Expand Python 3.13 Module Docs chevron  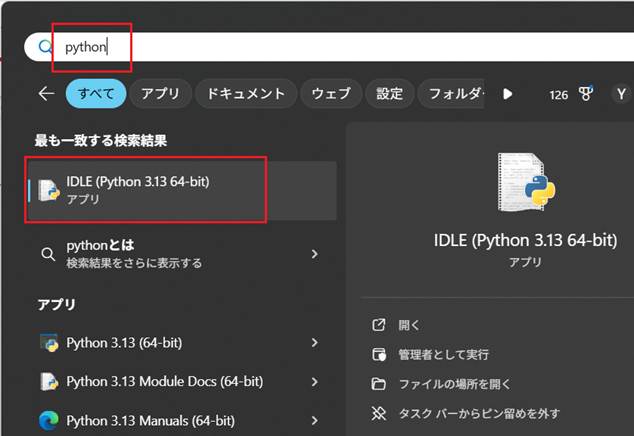pyautogui.click(x=314, y=382)
